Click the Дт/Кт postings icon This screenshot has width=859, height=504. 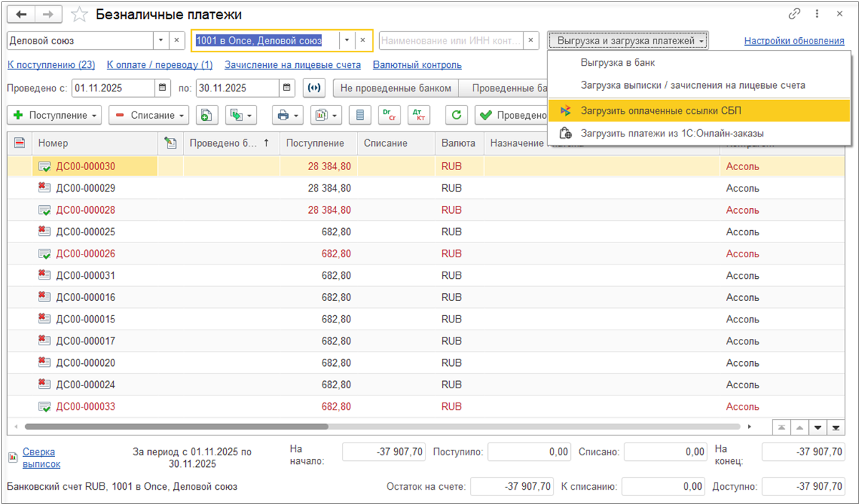pyautogui.click(x=418, y=115)
